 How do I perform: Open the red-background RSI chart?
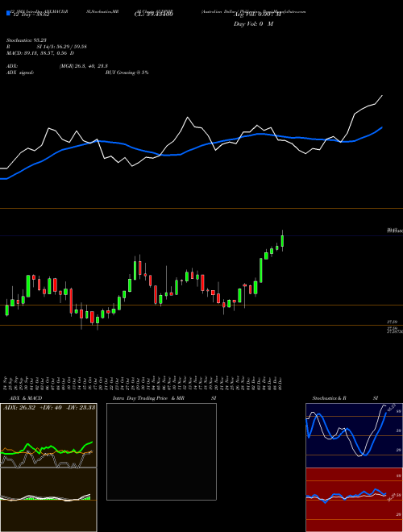354,500
